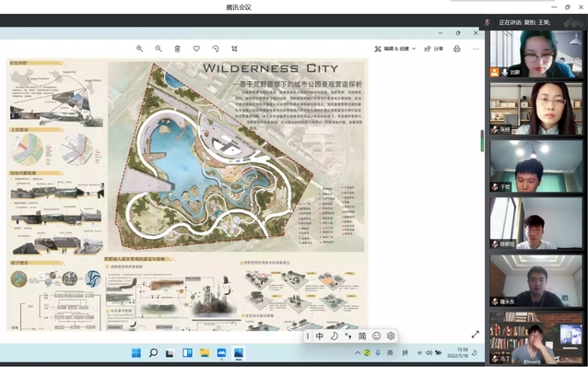Click the 分享 share button

(x=433, y=49)
